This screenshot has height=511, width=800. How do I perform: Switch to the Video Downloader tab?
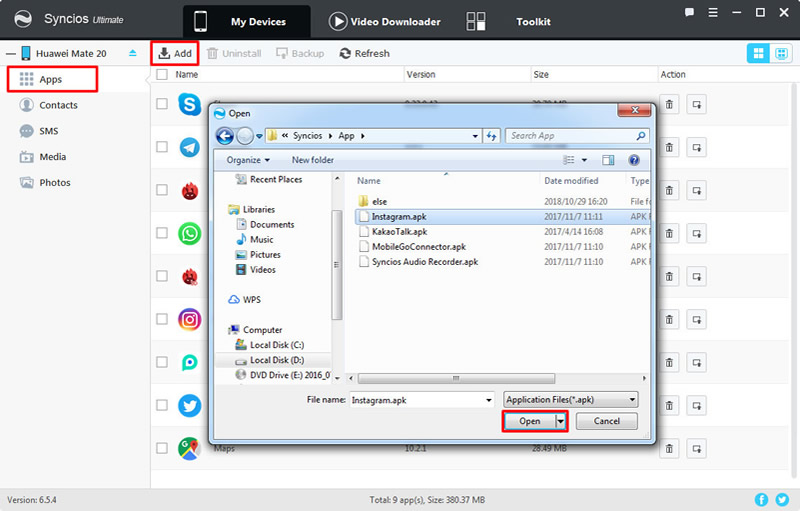click(385, 21)
